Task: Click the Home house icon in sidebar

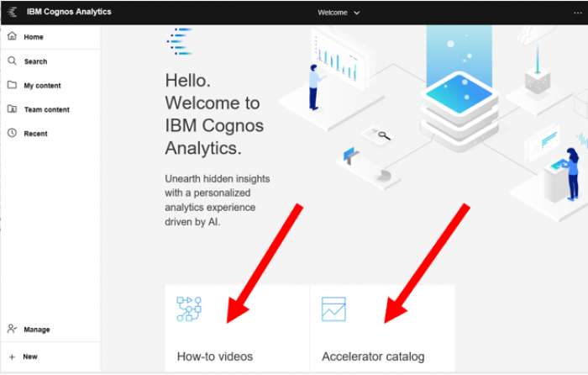Action: pyautogui.click(x=12, y=36)
